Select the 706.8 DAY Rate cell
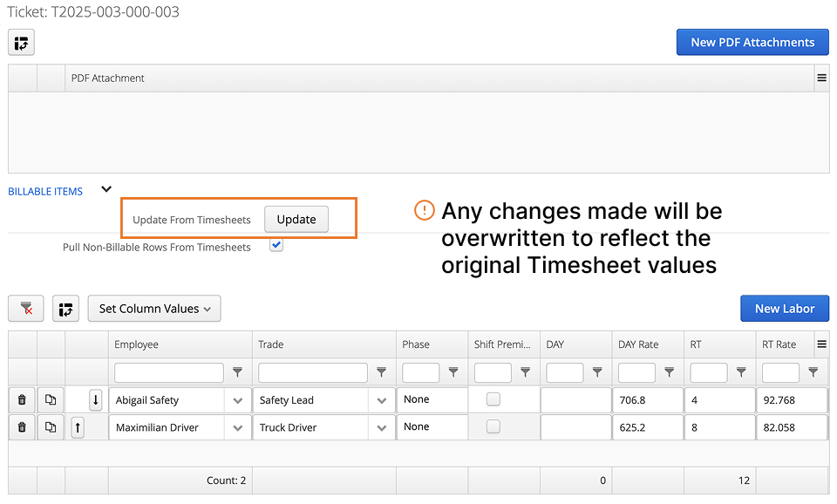The image size is (837, 504). pos(648,400)
